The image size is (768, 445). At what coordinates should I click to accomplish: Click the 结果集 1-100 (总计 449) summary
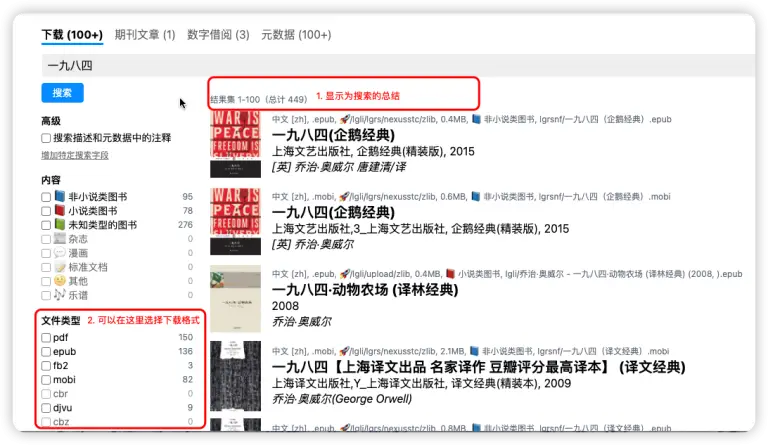(259, 99)
